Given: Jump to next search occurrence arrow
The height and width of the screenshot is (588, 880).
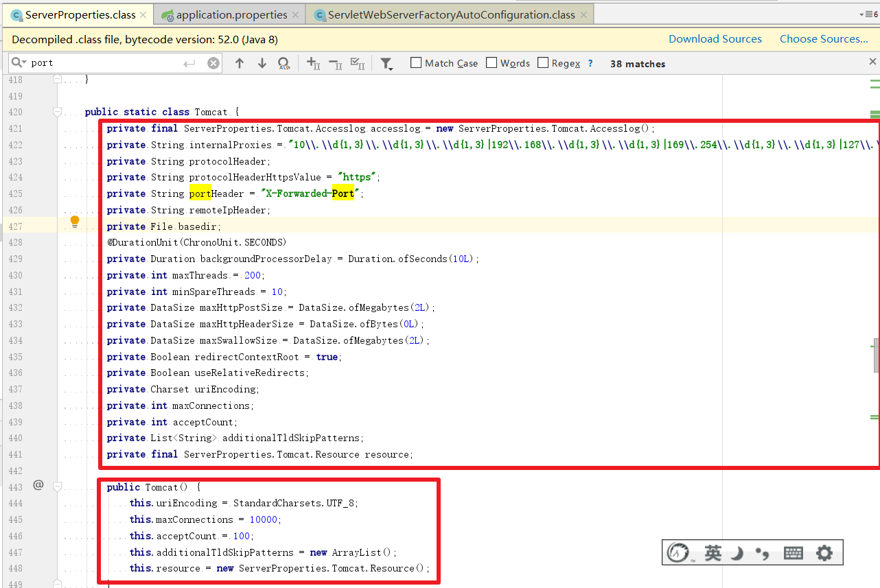Looking at the screenshot, I should (262, 63).
